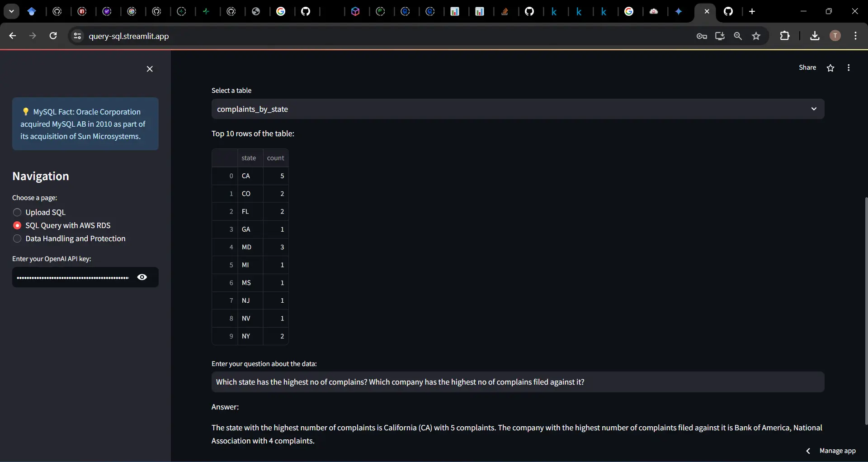The height and width of the screenshot is (462, 868).
Task: Reveal the OpenAI API key with eye icon
Action: click(x=142, y=277)
